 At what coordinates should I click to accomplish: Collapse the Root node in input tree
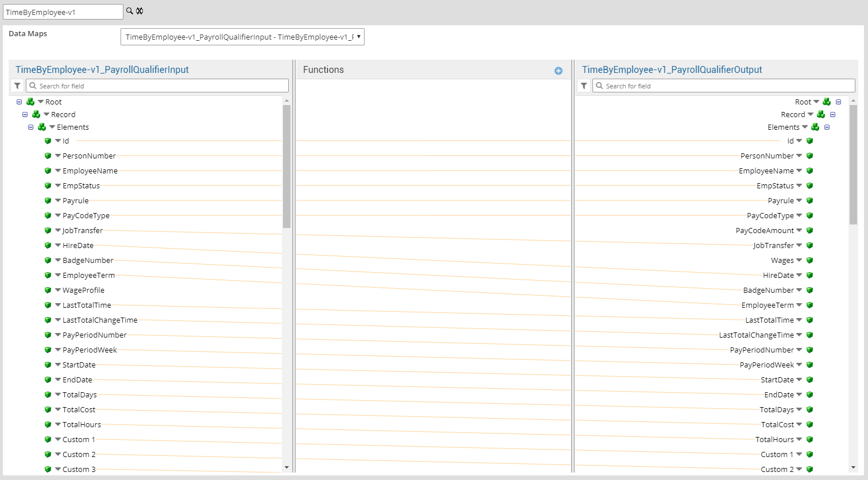coord(19,102)
